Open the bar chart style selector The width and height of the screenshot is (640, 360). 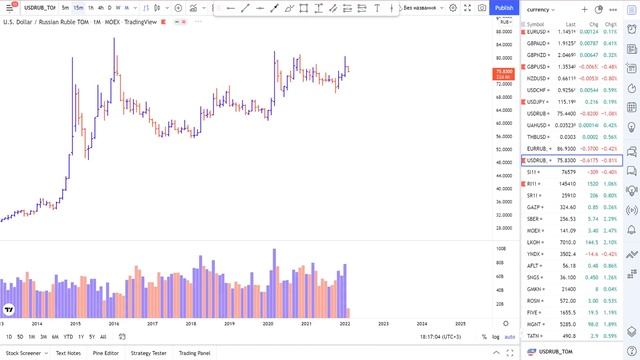146,8
